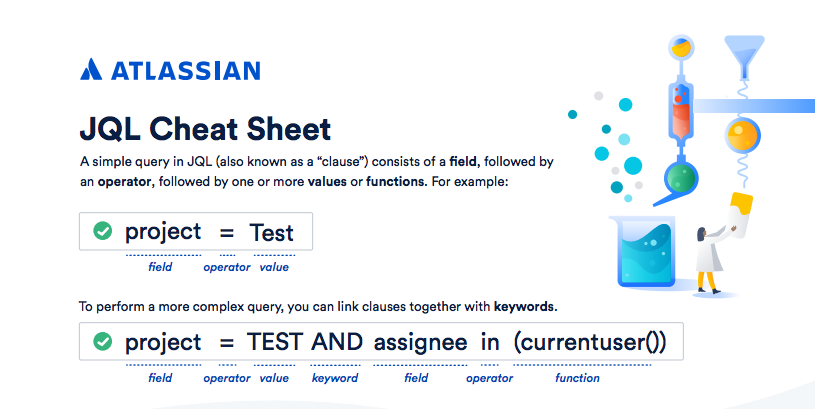Click the (currentuser()) function text

point(590,342)
